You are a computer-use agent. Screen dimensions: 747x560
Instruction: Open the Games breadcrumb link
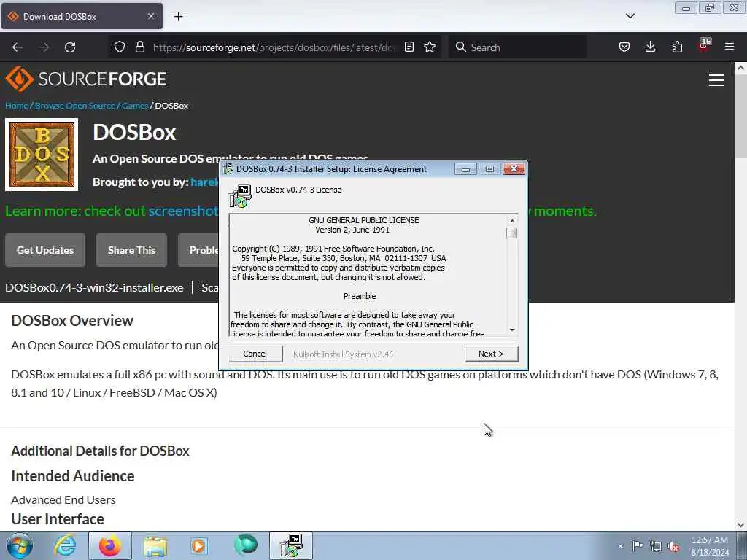(135, 106)
